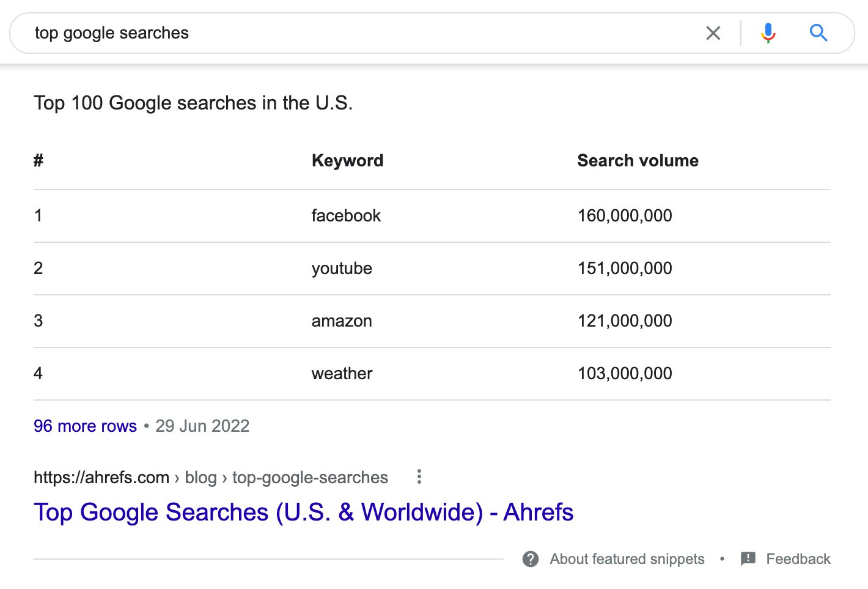Click the Feedback speech bubble icon
868x589 pixels.
[x=748, y=558]
